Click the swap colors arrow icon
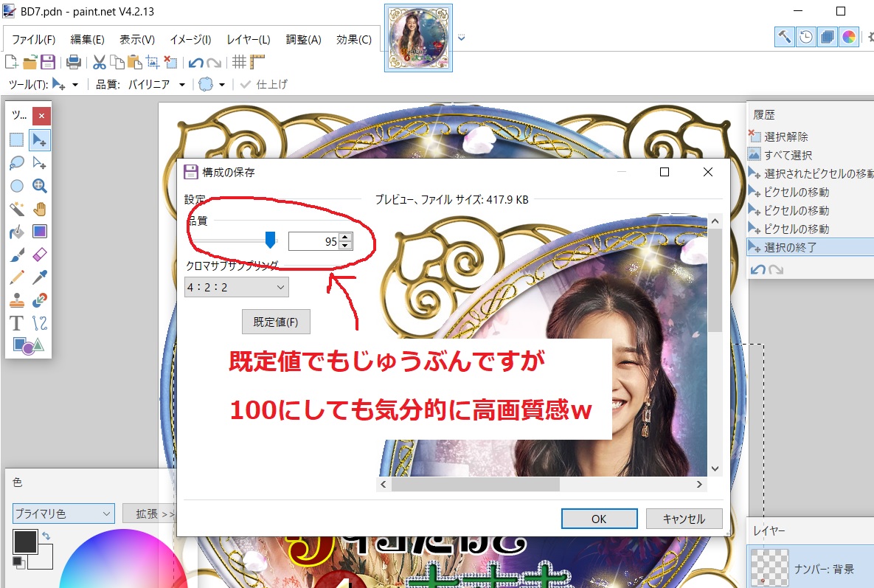This screenshot has width=874, height=588. pyautogui.click(x=46, y=536)
